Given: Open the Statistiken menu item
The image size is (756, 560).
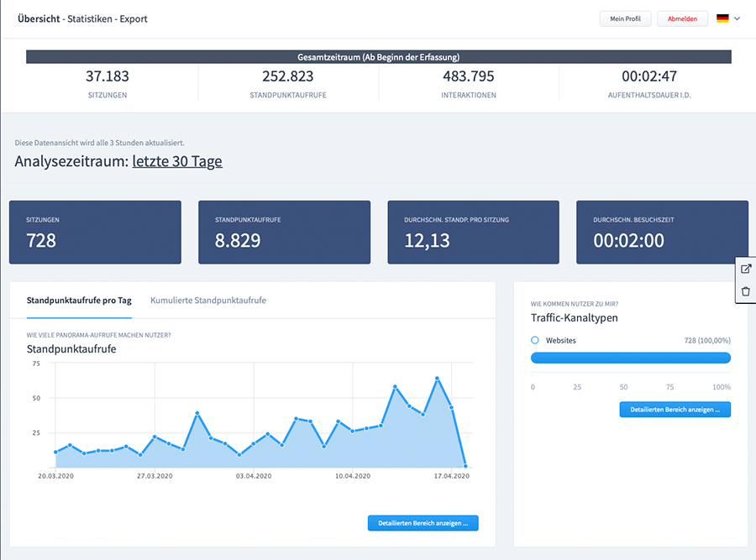Looking at the screenshot, I should pyautogui.click(x=90, y=18).
